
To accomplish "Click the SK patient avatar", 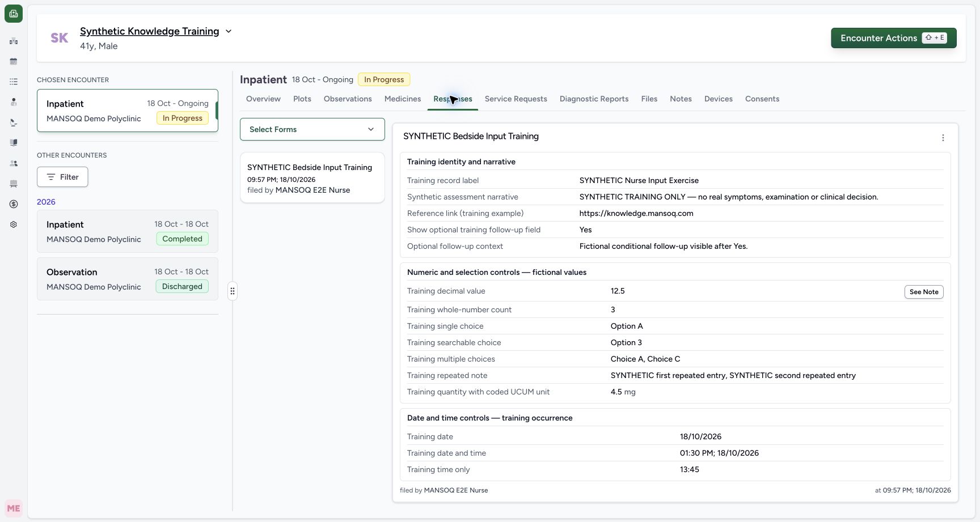I will point(60,38).
